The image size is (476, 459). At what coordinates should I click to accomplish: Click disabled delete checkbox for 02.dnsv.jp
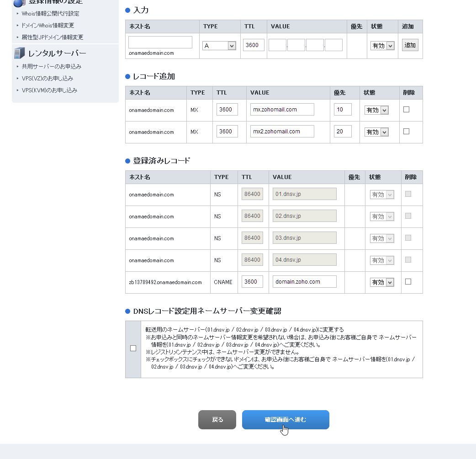pyautogui.click(x=408, y=216)
